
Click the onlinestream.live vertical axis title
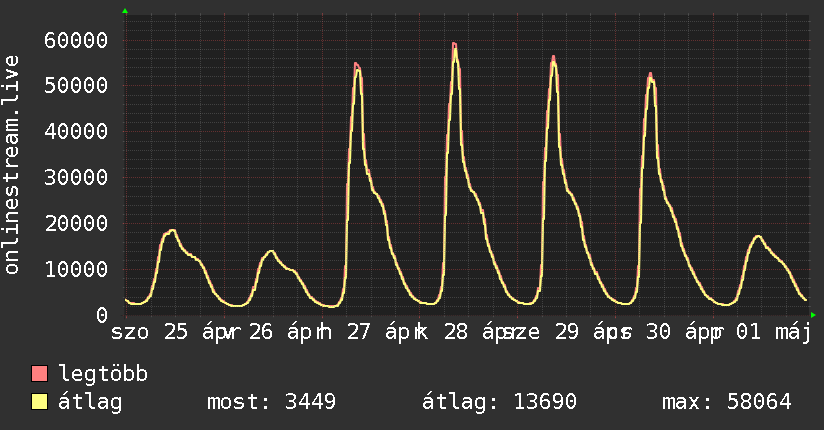(12, 165)
